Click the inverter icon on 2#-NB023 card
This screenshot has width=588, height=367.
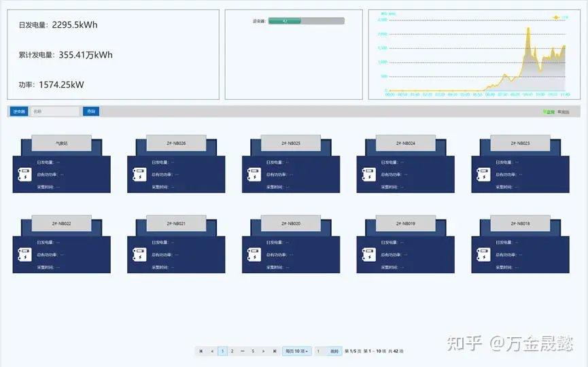tap(483, 175)
